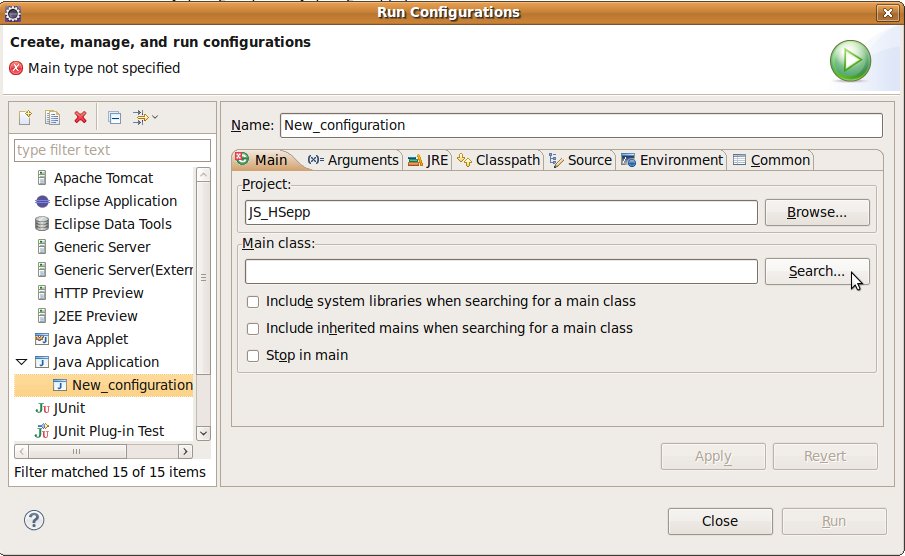Screen dimensions: 905x556
Task: Toggle Include inherited mains checkbox
Action: [x=253, y=329]
